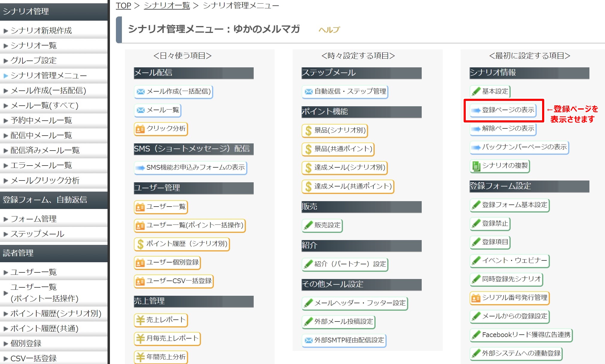This screenshot has height=364, width=605.
Task: Click dollar icon of 達成メール(シナリオ別)
Action: point(308,168)
